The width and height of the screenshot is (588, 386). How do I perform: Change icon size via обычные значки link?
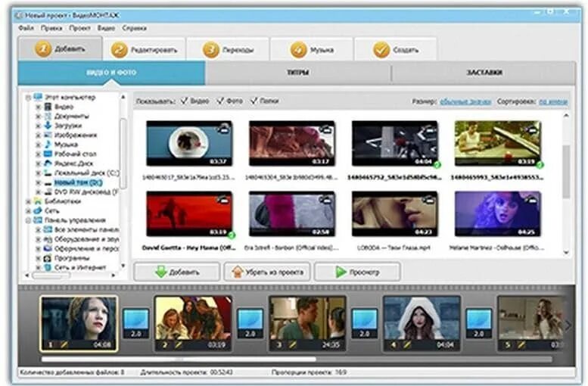coord(465,101)
